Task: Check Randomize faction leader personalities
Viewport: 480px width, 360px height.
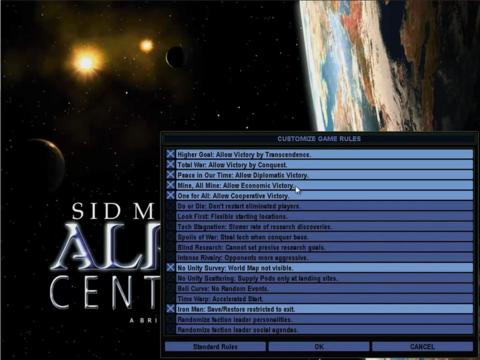Action: click(x=319, y=320)
